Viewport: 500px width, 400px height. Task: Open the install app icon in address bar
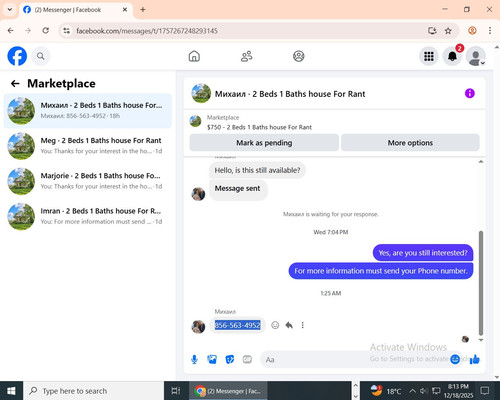[x=432, y=31]
